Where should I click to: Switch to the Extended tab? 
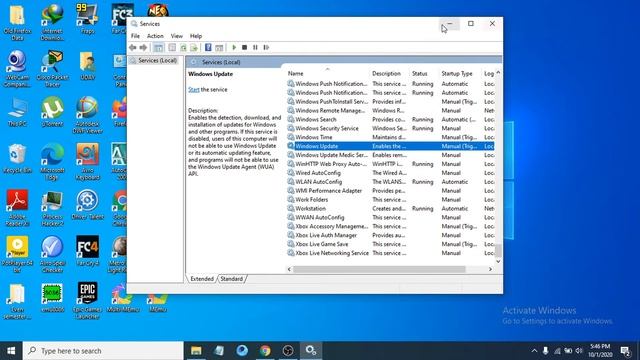click(202, 279)
